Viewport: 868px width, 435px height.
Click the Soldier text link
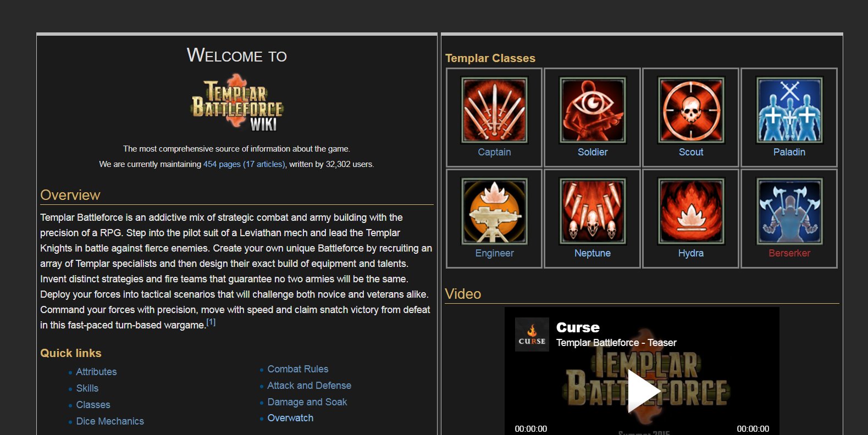(x=593, y=152)
